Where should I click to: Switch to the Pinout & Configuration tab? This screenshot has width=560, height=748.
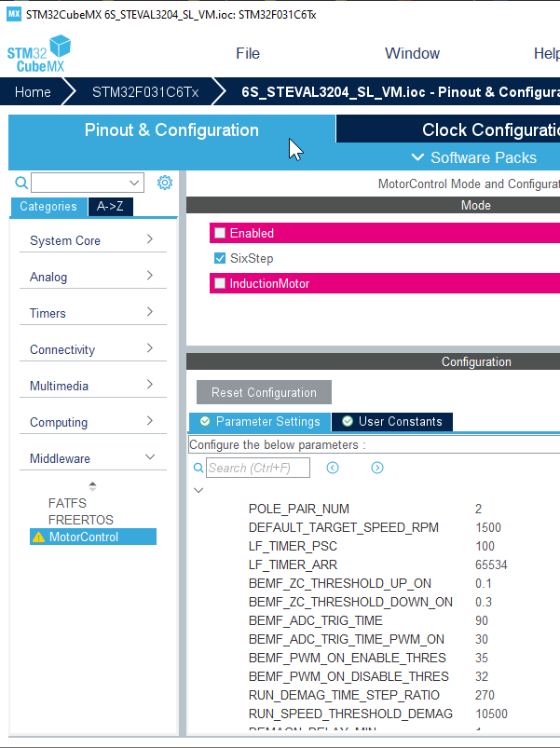click(x=171, y=129)
